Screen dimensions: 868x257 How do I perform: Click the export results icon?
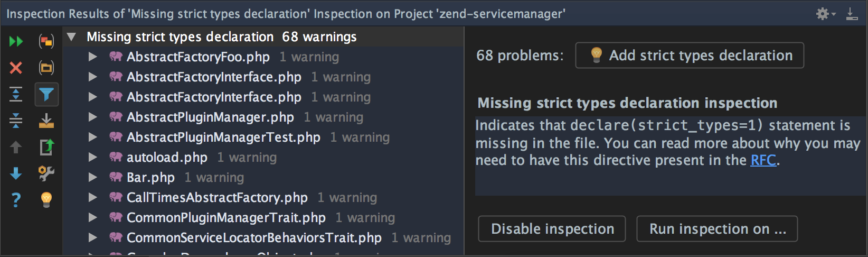pyautogui.click(x=46, y=121)
